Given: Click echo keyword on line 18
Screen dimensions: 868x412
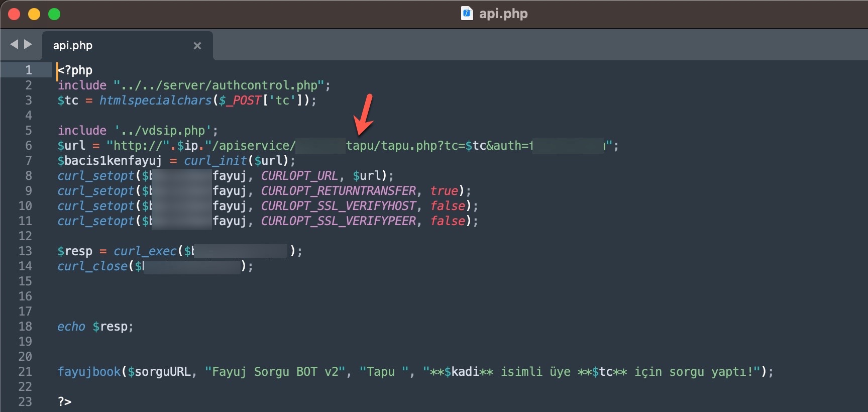Looking at the screenshot, I should point(71,326).
